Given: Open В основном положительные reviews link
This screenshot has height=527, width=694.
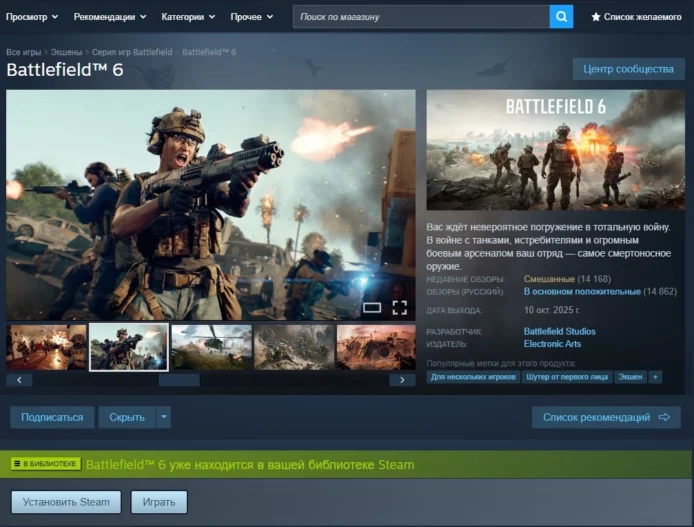Looking at the screenshot, I should [582, 292].
